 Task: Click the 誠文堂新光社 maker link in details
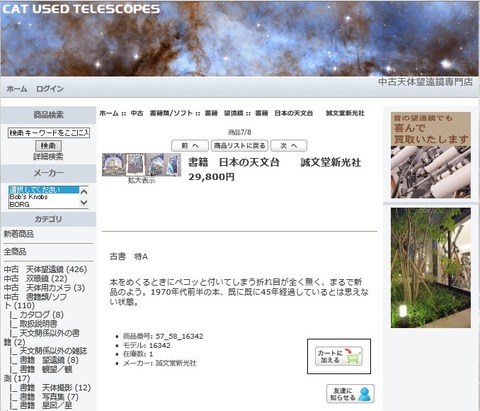176,363
